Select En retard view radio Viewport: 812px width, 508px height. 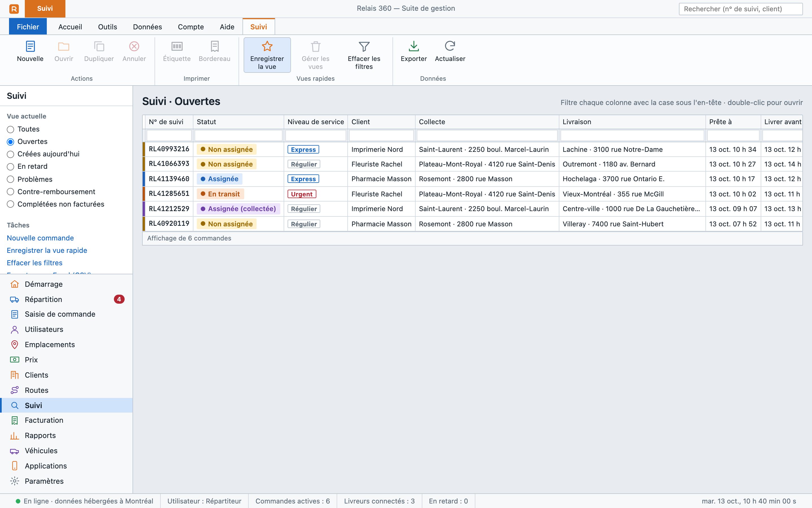click(10, 167)
